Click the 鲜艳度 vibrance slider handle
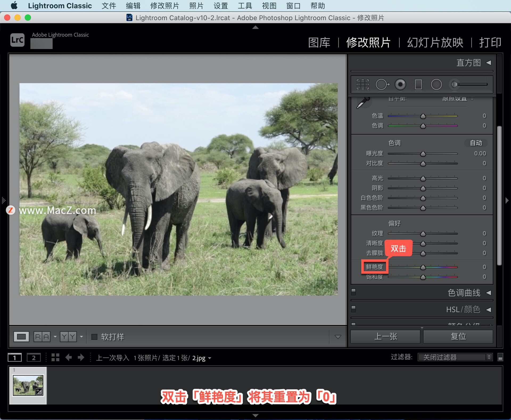This screenshot has width=511, height=420. pos(423,267)
